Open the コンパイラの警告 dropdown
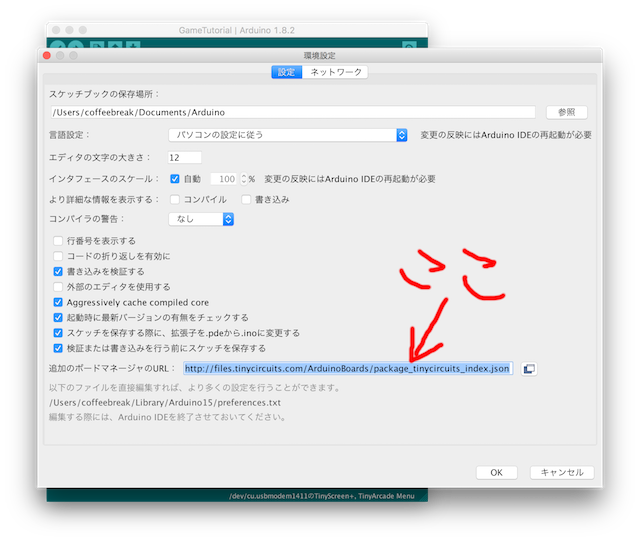640x541 pixels. point(201,219)
